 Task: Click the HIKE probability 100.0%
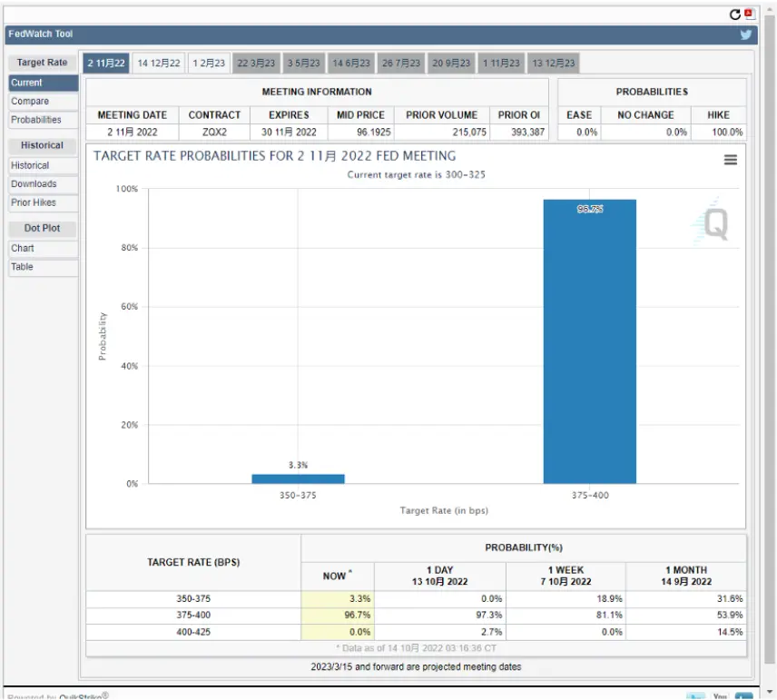tap(727, 133)
